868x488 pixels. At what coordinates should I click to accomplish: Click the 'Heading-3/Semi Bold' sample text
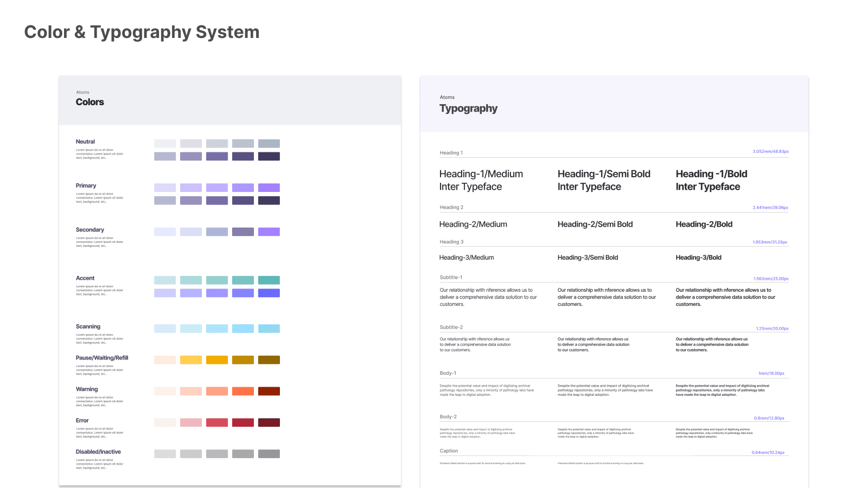pyautogui.click(x=588, y=258)
